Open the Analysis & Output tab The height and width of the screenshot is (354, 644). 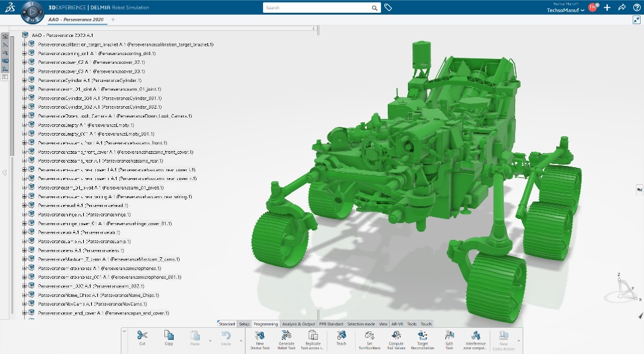[299, 324]
